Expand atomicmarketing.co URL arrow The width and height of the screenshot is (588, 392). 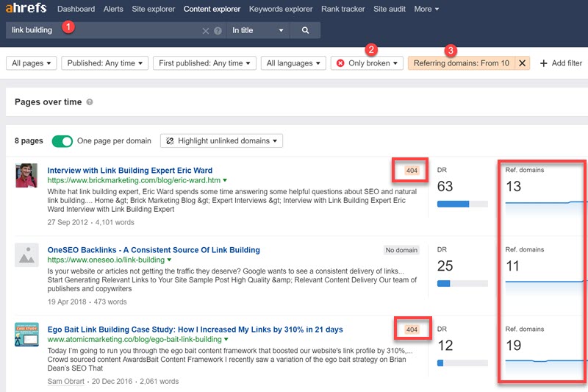coord(226,340)
